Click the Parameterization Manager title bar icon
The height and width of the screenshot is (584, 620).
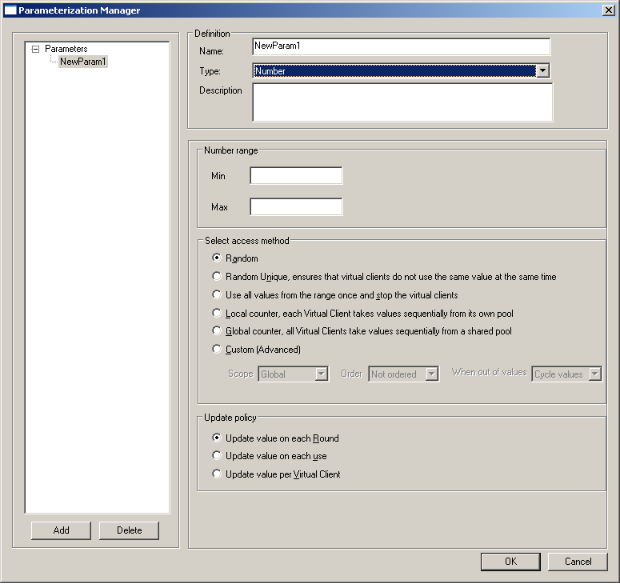pyautogui.click(x=10, y=10)
